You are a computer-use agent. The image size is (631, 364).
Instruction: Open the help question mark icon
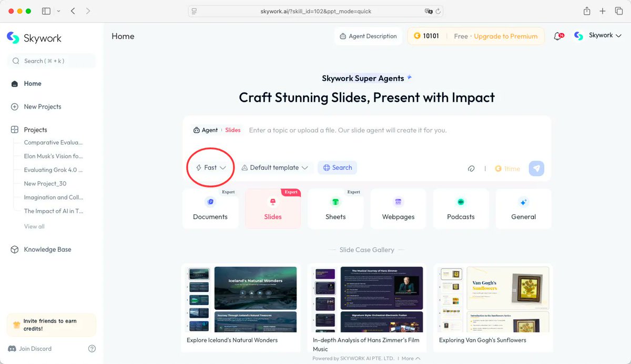click(x=92, y=349)
